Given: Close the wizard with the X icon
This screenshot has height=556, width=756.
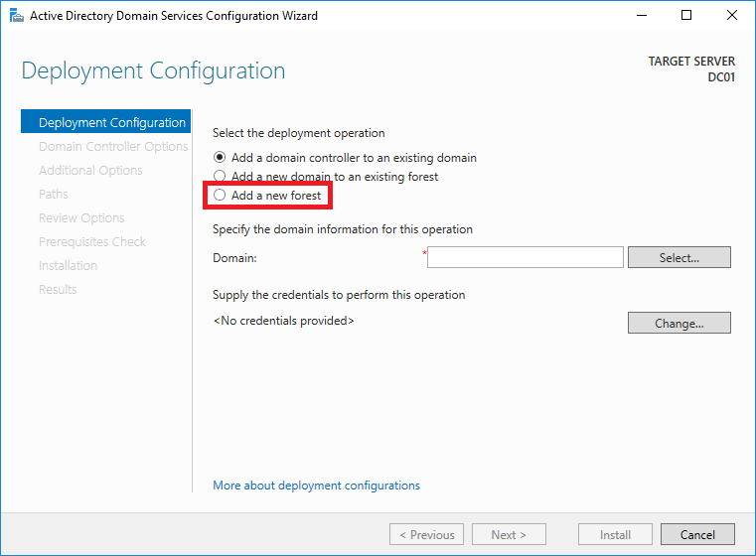Looking at the screenshot, I should (x=731, y=16).
